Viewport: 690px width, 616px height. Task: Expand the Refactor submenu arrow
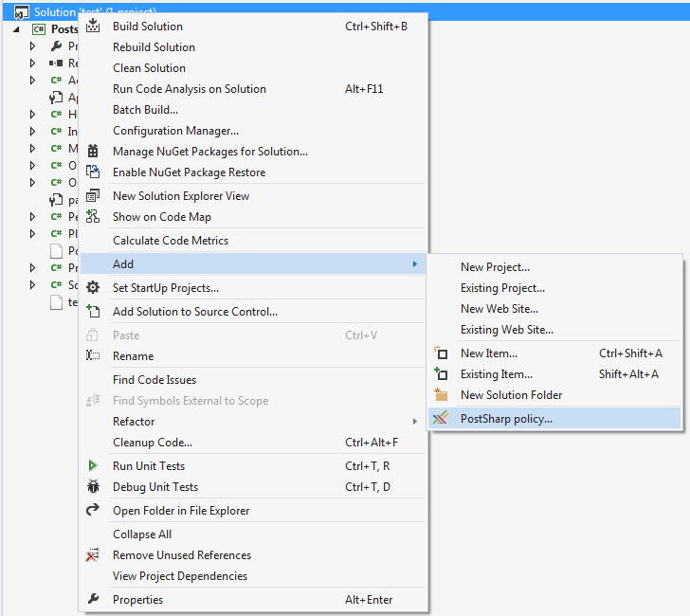415,422
